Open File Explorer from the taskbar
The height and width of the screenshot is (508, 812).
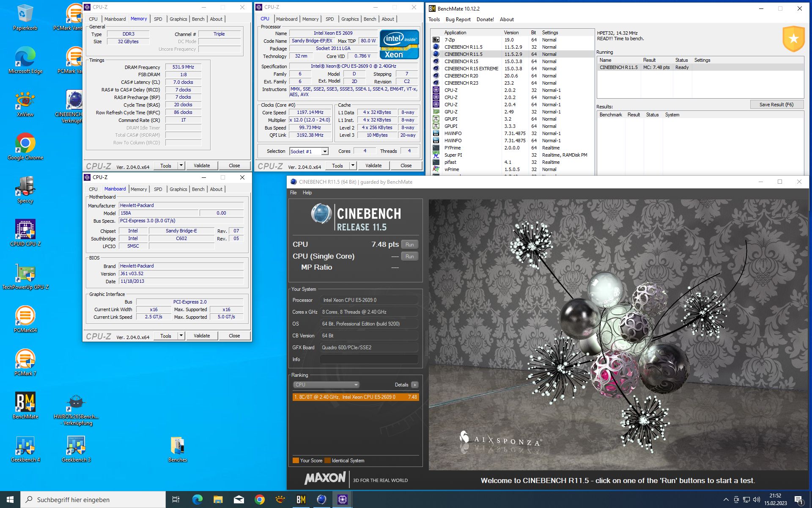click(218, 500)
